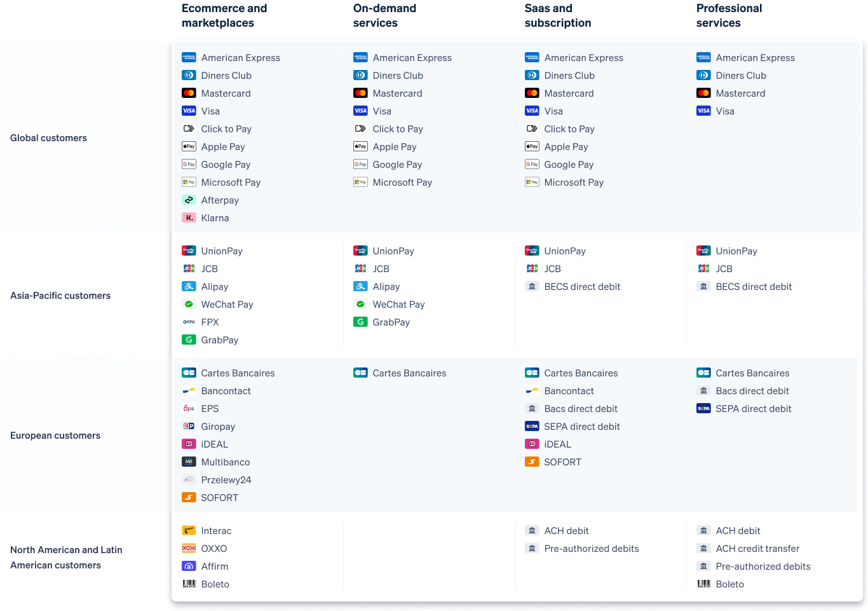Click the Klarna icon under Ecommerce

pyautogui.click(x=189, y=217)
